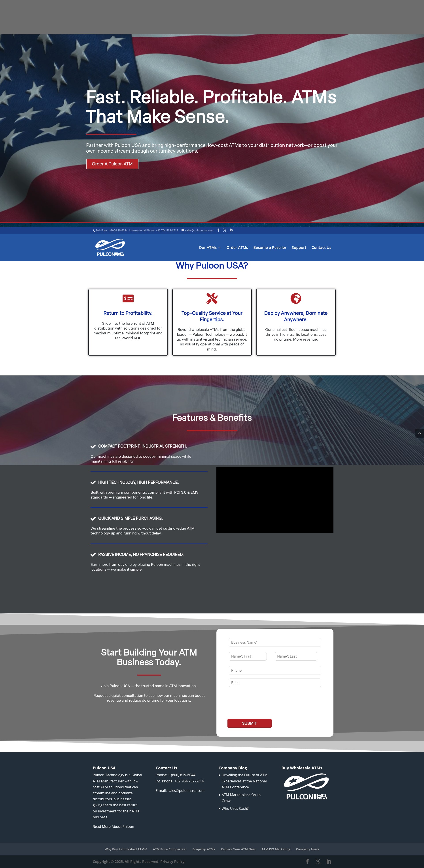
Task: Click the dollar card icon above Return to Profitability
Action: tap(128, 298)
